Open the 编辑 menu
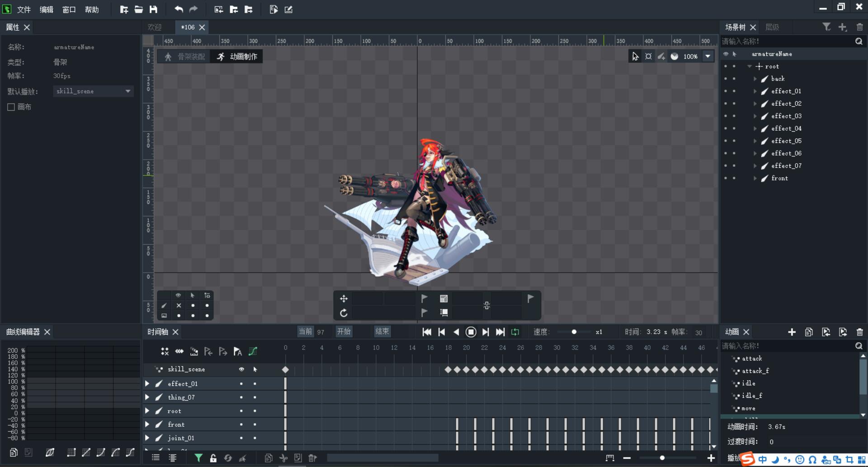 pos(47,9)
